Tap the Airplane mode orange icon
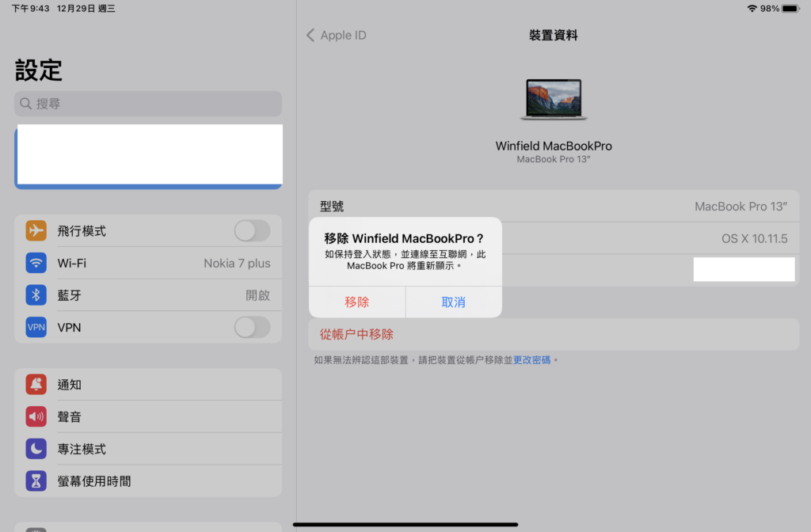This screenshot has width=811, height=532. coord(36,230)
